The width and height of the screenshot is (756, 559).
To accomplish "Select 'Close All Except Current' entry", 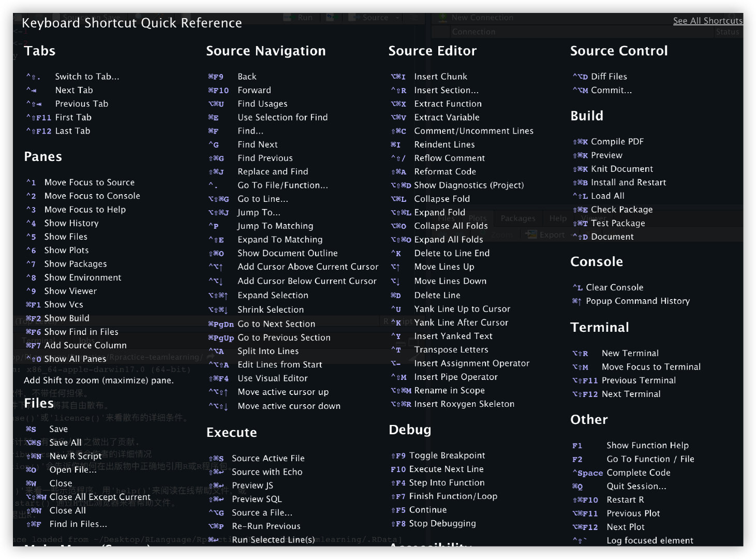I will tap(88, 497).
